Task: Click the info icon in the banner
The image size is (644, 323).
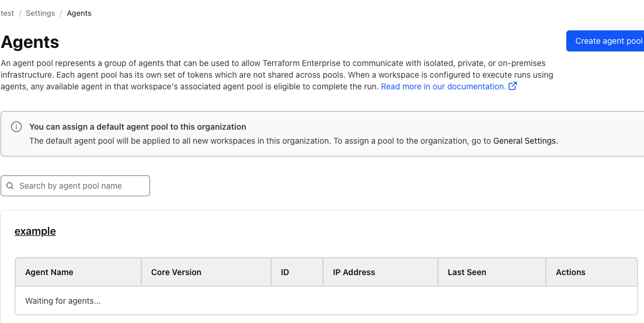Action: [x=17, y=127]
